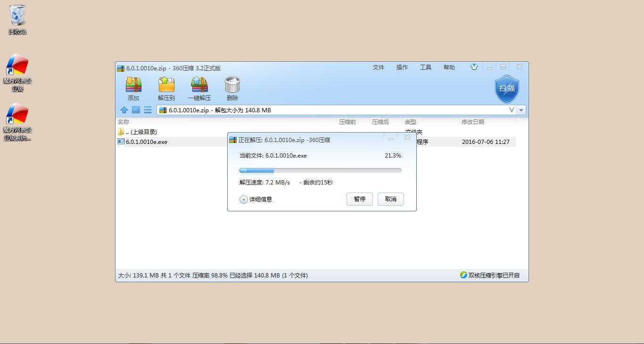Viewport: 644px width, 344px height.
Task: Click the 当前文件: 6.0.1.0010e.exe label
Action: [273, 156]
